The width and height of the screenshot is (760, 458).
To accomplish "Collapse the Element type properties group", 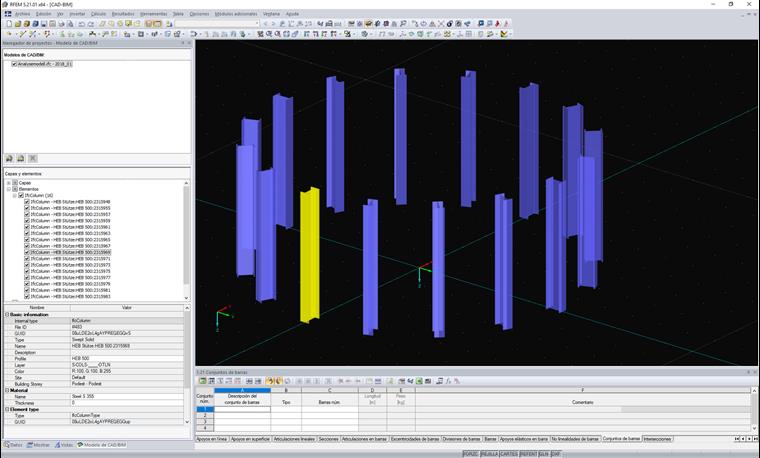I will point(7,409).
